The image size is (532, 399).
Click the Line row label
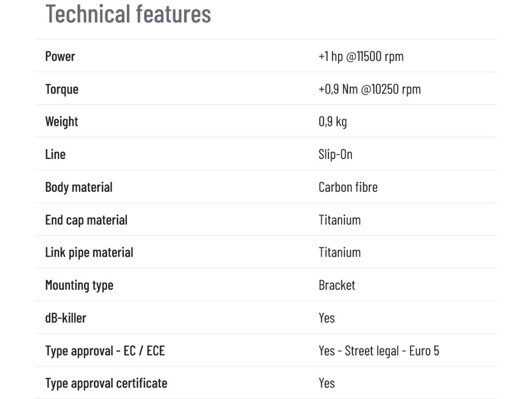(x=56, y=154)
